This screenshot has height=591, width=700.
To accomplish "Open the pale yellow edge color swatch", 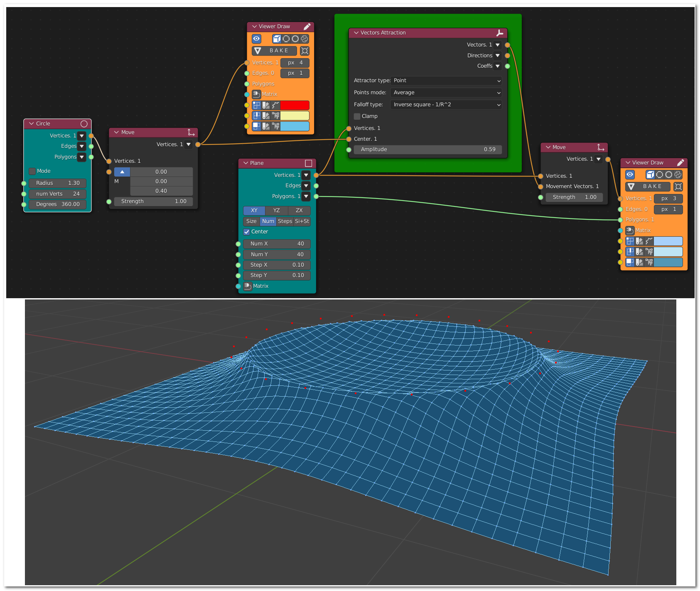I will [x=295, y=115].
